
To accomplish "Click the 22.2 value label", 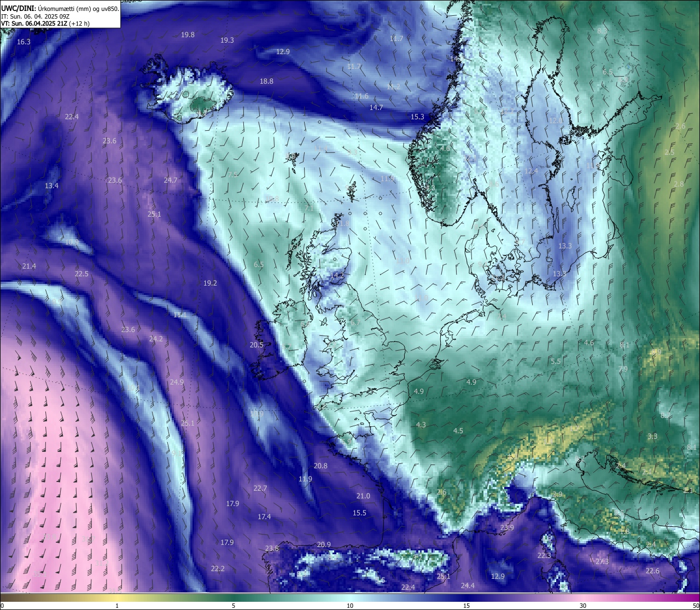I will (218, 569).
